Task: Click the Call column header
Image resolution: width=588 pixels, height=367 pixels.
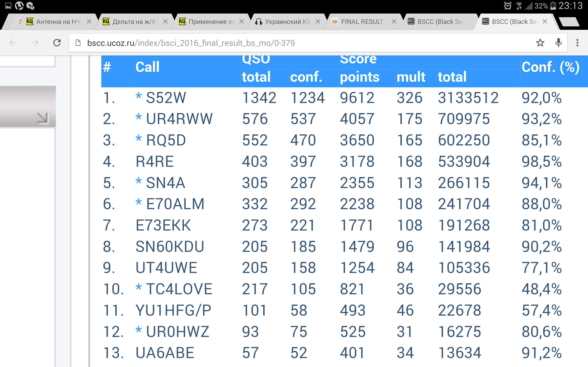Action: [147, 67]
